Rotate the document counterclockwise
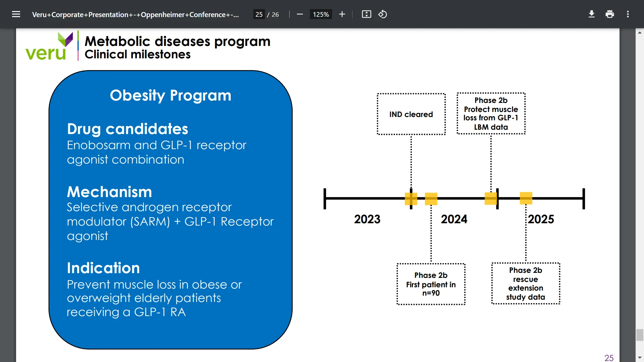This screenshot has width=644, height=362. (x=383, y=14)
